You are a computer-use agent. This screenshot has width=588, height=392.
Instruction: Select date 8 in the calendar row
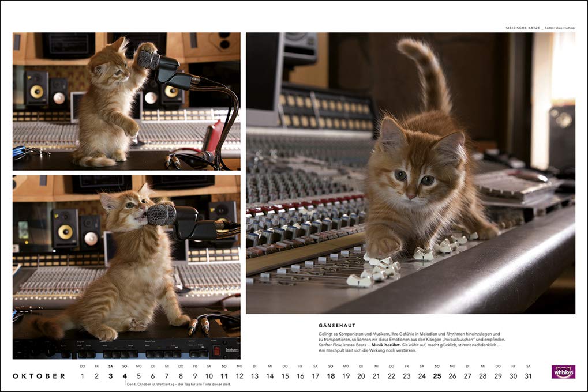click(x=181, y=376)
